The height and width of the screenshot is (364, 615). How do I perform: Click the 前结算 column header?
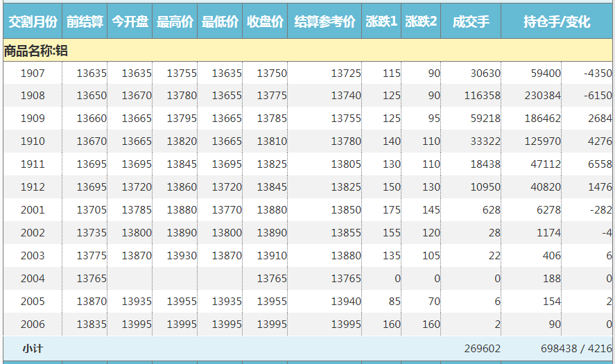coord(85,22)
